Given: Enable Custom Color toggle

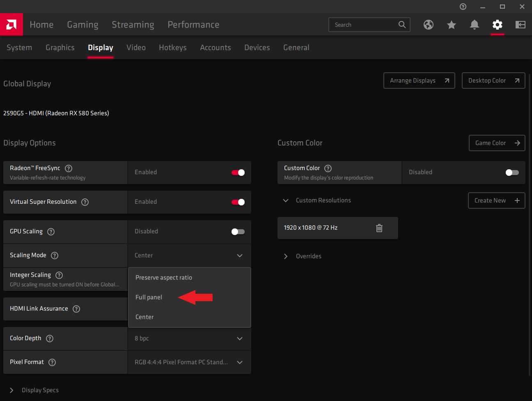Looking at the screenshot, I should point(512,172).
